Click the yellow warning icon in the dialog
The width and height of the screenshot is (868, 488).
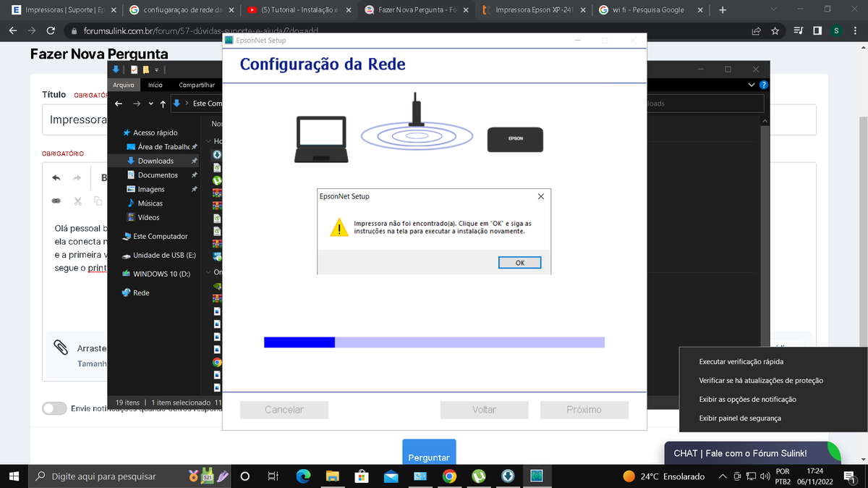coord(339,228)
